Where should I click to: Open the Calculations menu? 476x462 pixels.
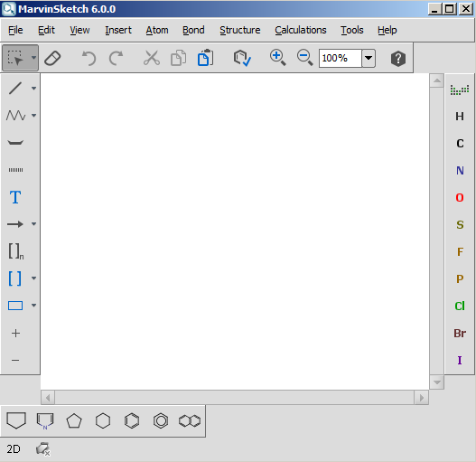(x=301, y=30)
